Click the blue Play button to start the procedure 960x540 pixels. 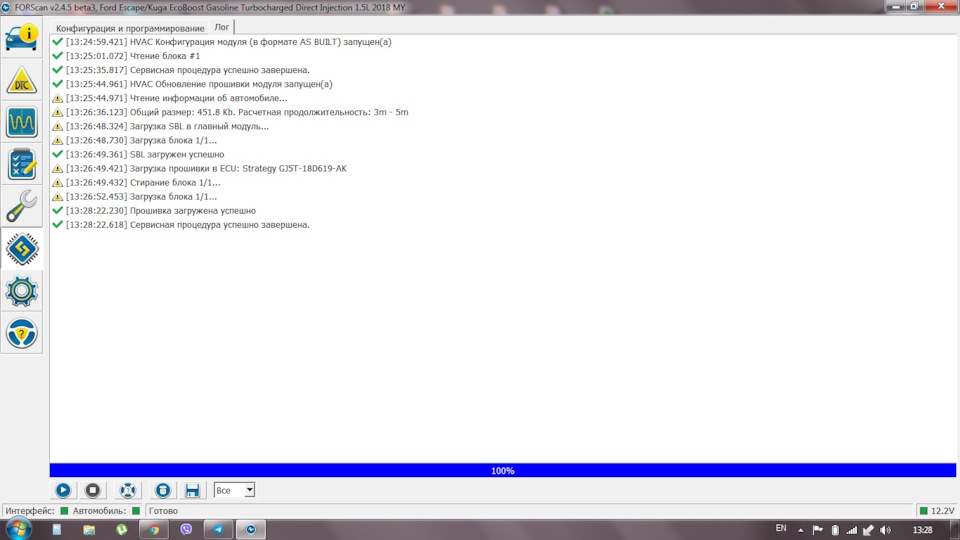pyautogui.click(x=63, y=490)
